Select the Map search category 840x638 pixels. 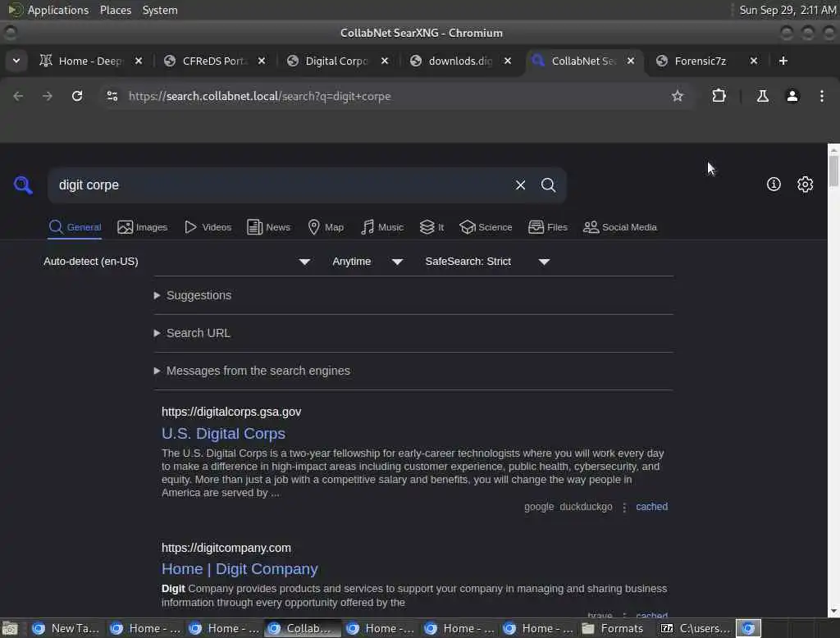coord(326,227)
